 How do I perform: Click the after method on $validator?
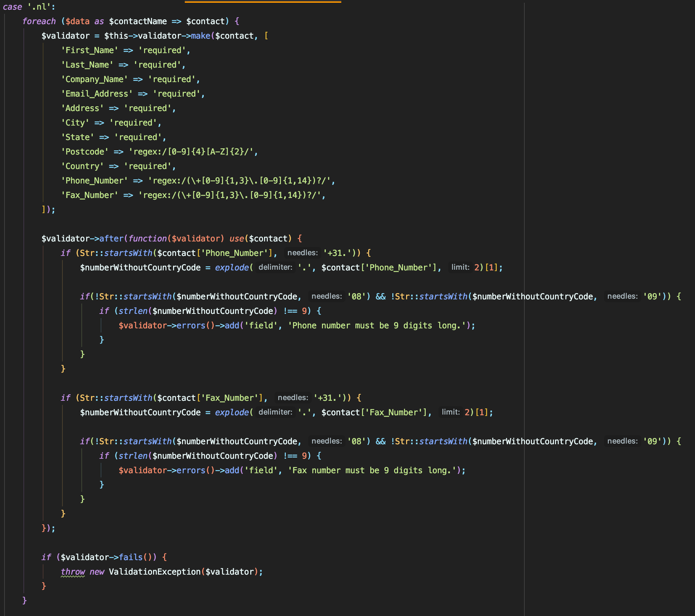pyautogui.click(x=111, y=239)
